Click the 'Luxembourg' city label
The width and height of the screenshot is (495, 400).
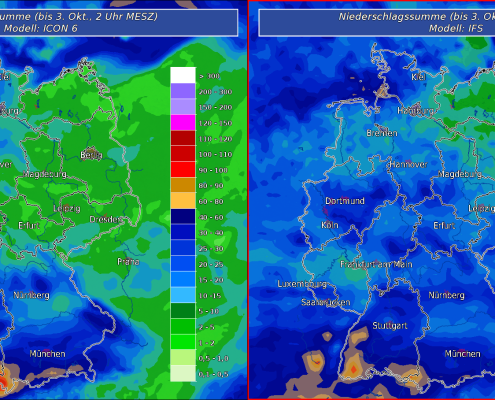click(302, 284)
